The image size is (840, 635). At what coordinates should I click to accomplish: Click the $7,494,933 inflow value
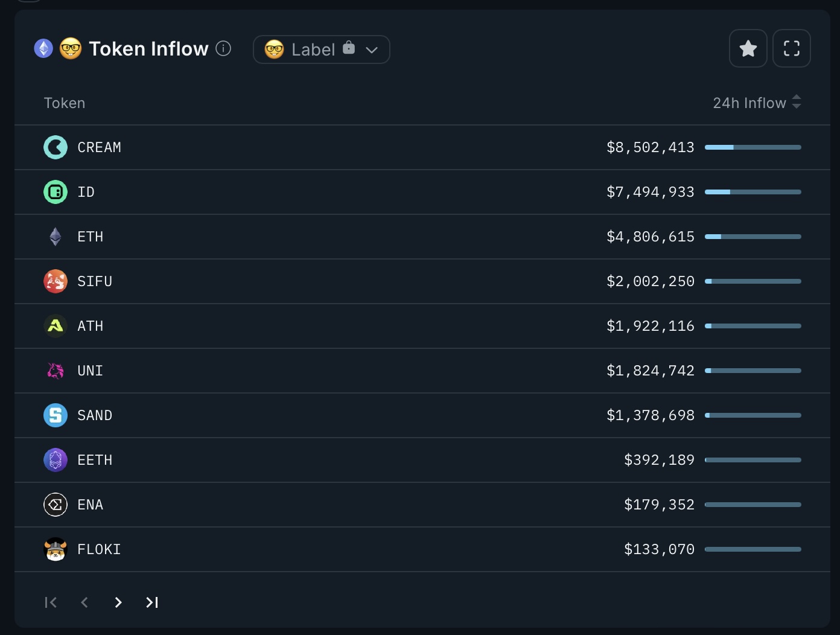click(651, 192)
